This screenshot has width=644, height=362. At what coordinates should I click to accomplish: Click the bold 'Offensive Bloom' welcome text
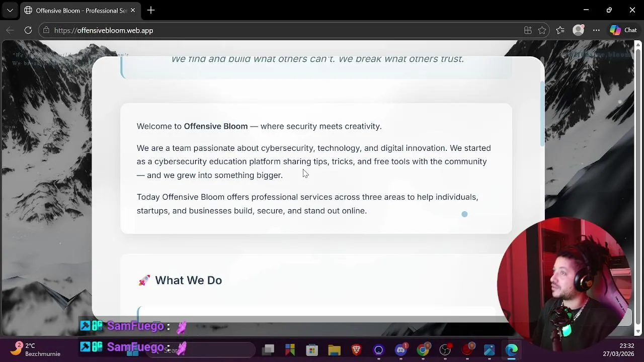pyautogui.click(x=216, y=126)
